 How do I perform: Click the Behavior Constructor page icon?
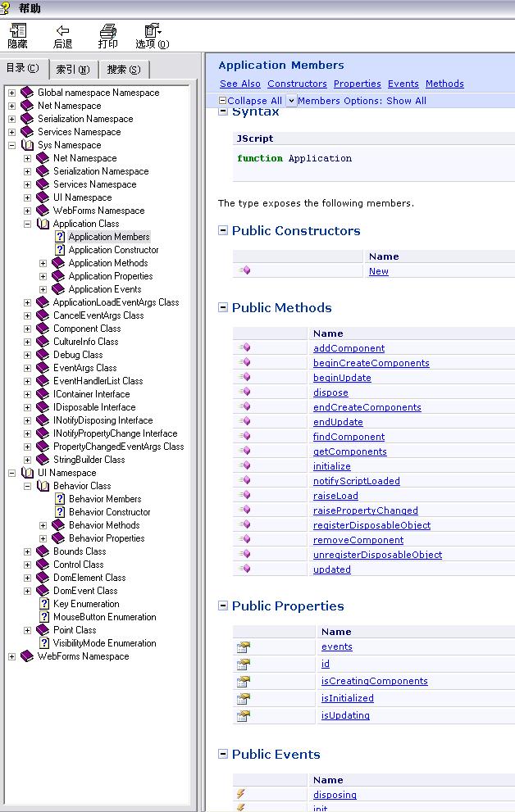(60, 512)
